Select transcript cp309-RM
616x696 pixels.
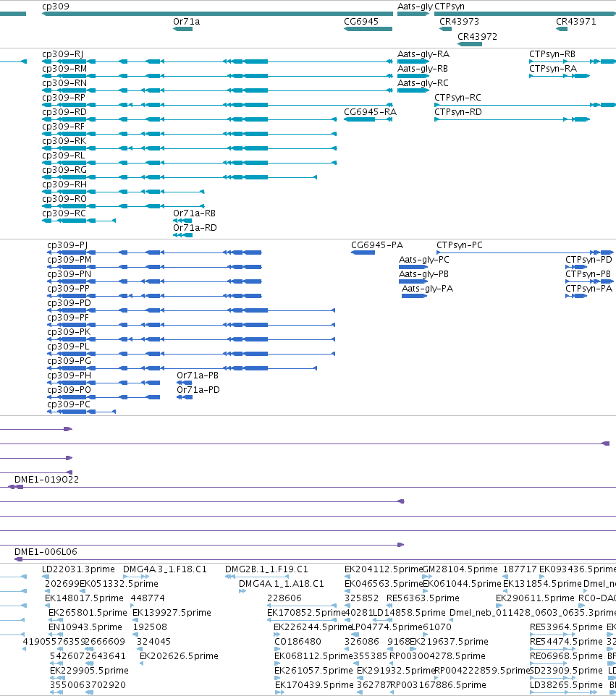click(64, 69)
